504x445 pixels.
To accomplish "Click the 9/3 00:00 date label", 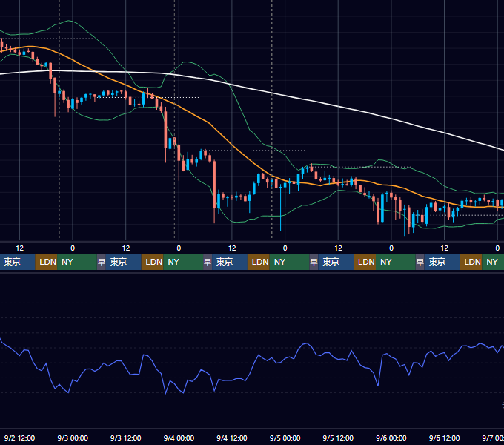I will (73, 438).
